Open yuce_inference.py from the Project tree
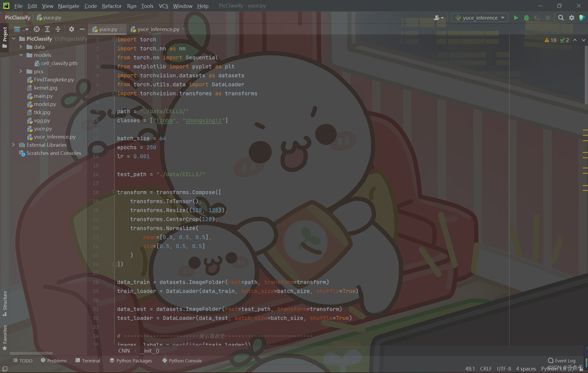The height and width of the screenshot is (373, 588). pyautogui.click(x=55, y=137)
